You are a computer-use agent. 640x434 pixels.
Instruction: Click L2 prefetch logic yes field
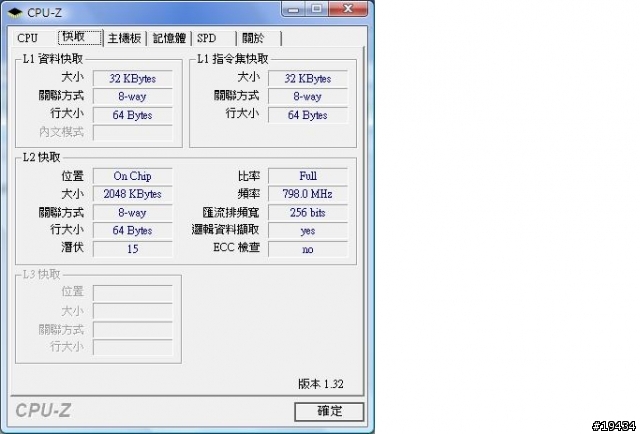tap(308, 231)
